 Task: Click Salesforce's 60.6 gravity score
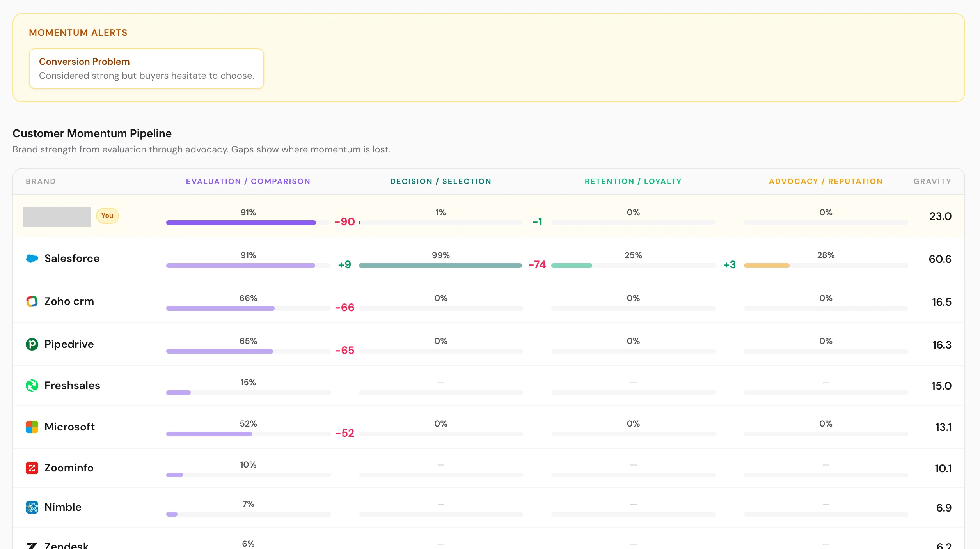(x=940, y=259)
